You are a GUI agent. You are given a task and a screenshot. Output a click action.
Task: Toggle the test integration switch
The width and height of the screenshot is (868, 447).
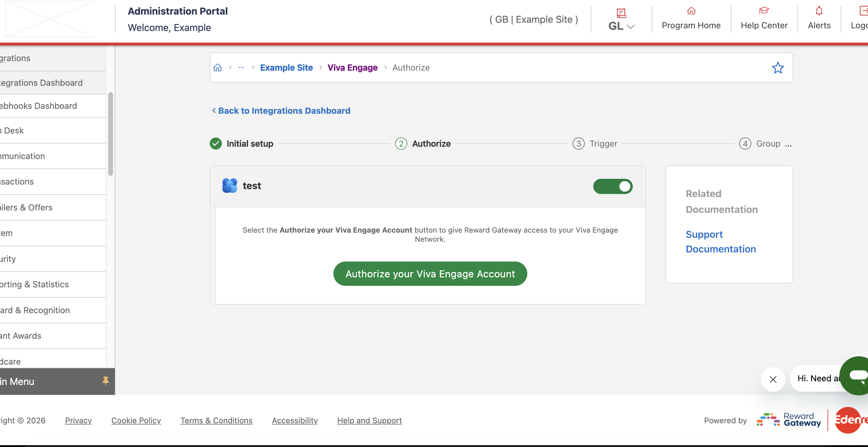coord(613,186)
